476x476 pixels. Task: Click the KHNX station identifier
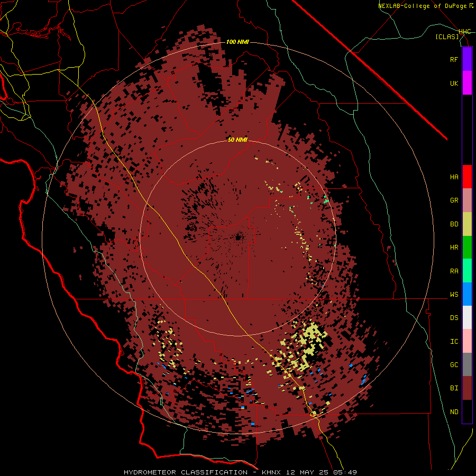point(271,472)
